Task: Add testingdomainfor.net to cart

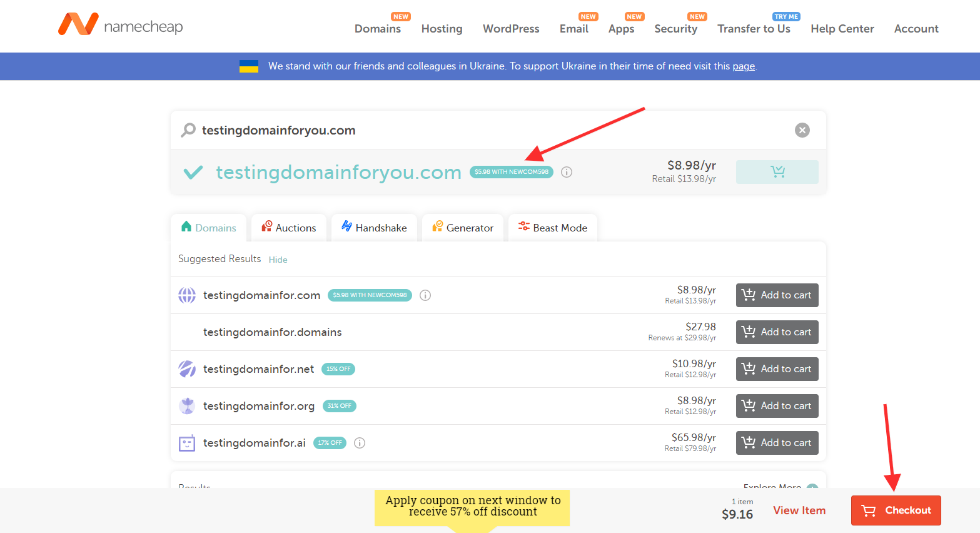Action: point(777,369)
